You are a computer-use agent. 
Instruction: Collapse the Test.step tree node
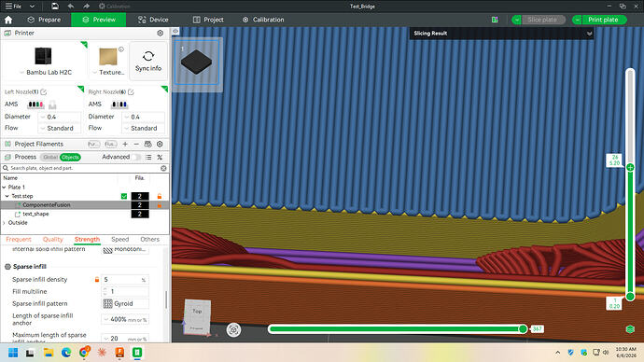[x=7, y=196]
